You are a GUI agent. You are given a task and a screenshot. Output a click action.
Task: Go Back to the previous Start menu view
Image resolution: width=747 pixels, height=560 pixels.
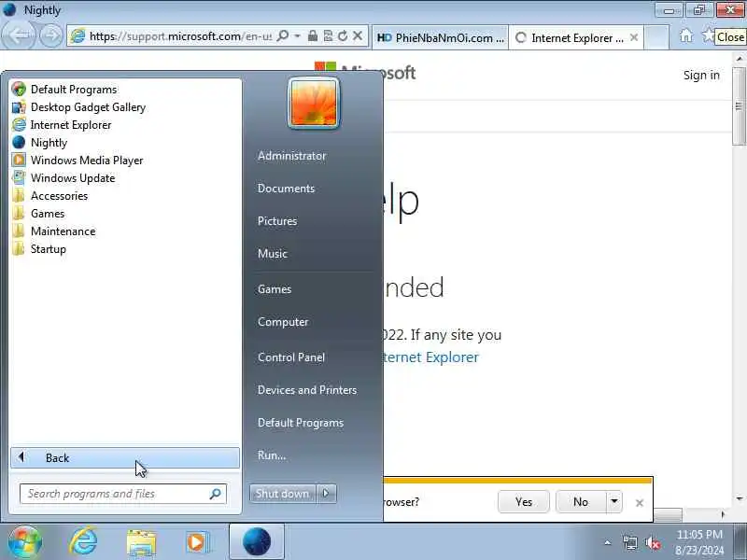pyautogui.click(x=125, y=457)
